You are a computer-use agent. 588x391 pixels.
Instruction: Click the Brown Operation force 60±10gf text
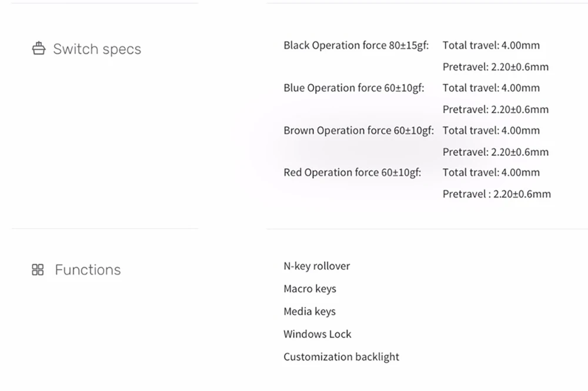tap(358, 130)
